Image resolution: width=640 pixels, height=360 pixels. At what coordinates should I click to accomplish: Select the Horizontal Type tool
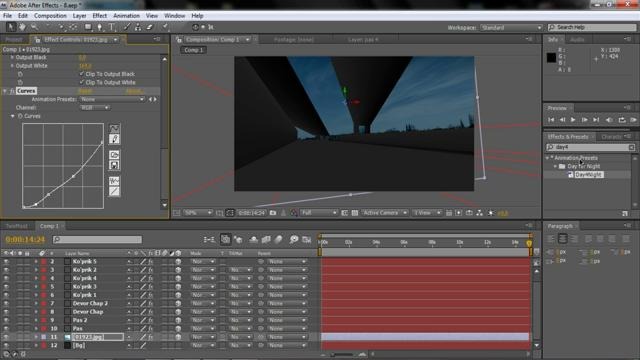click(111, 27)
